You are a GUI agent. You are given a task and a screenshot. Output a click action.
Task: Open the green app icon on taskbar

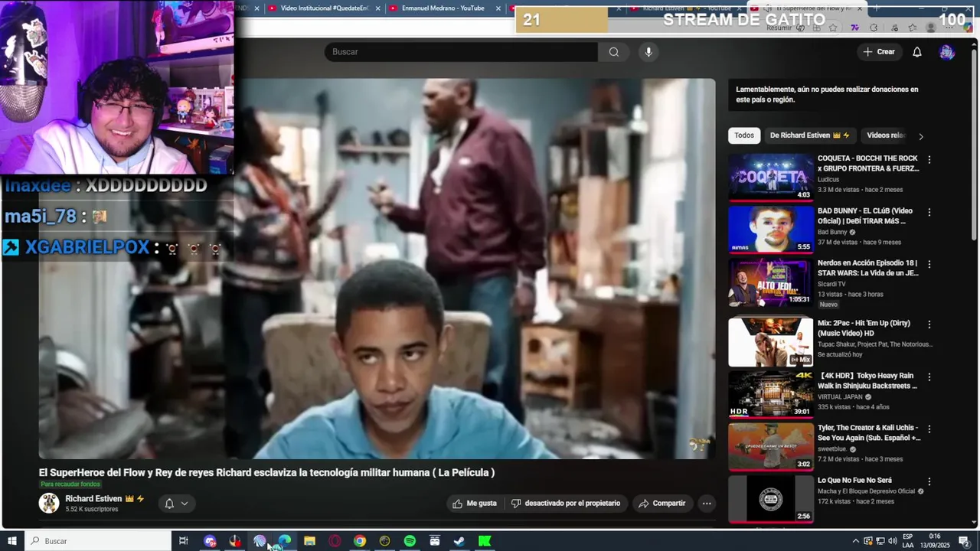(485, 541)
